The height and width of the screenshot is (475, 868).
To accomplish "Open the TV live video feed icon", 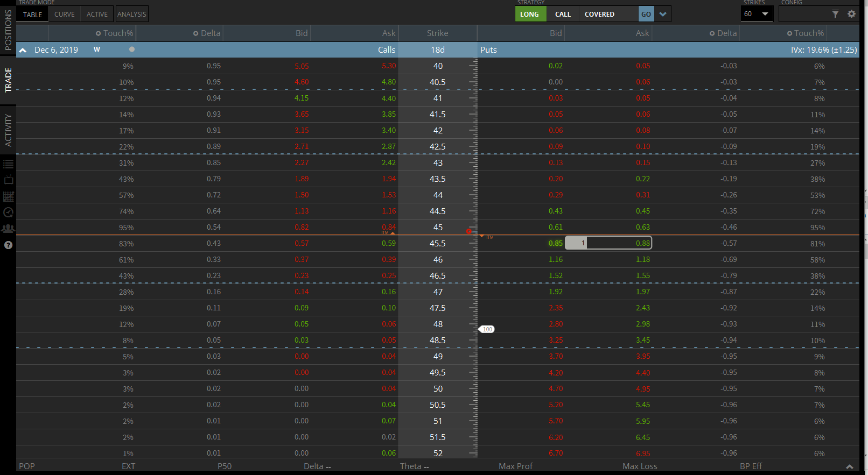I will click(x=8, y=180).
